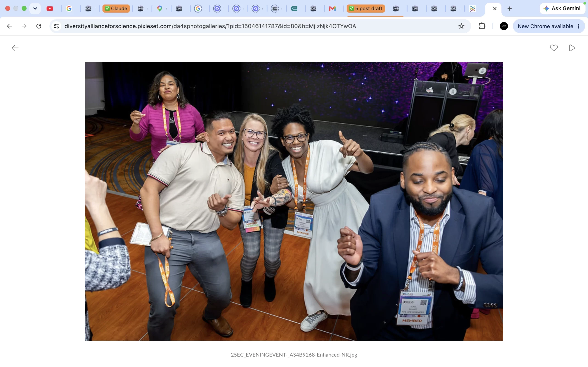Navigate back in browser history
Viewport: 588px width, 367px height.
[x=9, y=26]
